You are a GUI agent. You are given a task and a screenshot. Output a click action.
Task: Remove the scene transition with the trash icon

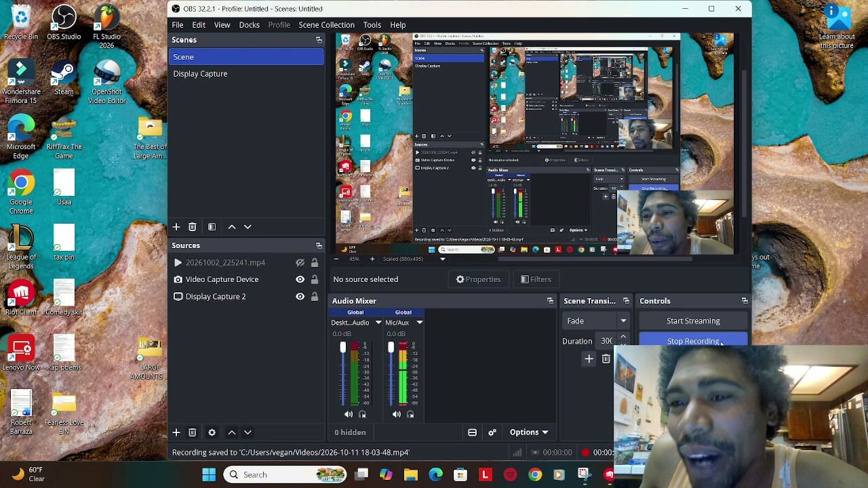tap(606, 359)
